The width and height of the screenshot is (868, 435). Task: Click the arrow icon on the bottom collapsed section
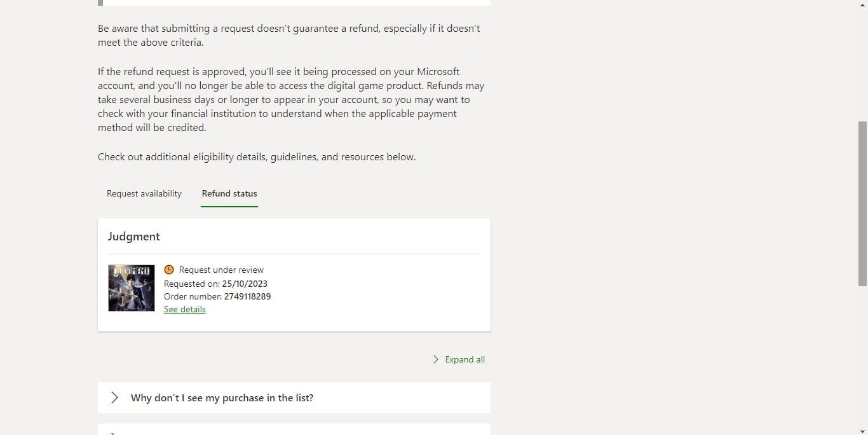113,432
